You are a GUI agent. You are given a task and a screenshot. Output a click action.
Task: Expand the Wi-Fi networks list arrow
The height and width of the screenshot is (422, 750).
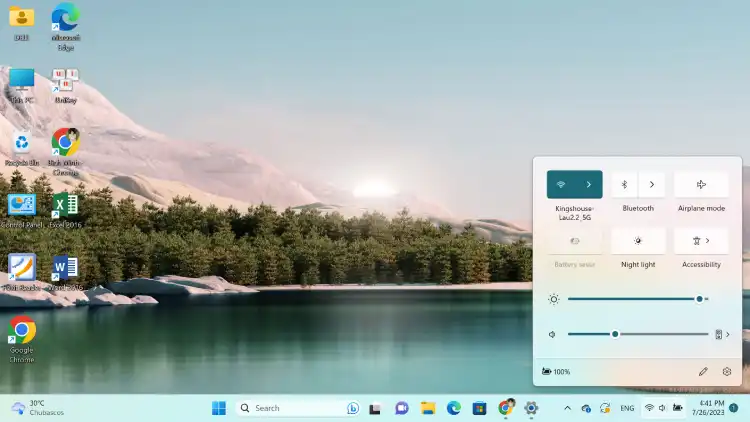click(589, 185)
